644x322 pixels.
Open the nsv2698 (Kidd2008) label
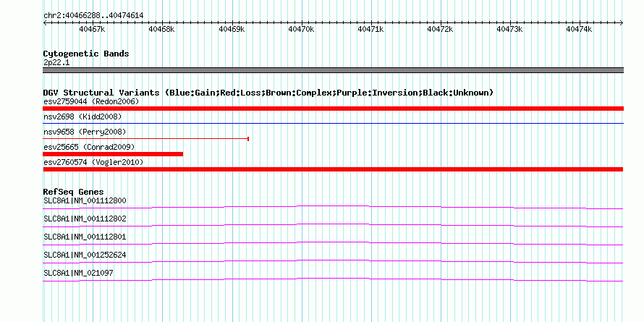[x=82, y=116]
